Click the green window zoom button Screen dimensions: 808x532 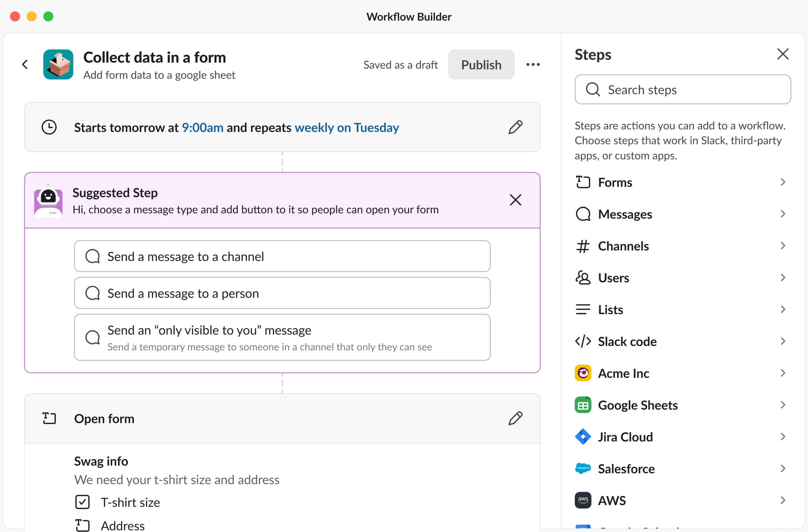(x=48, y=16)
